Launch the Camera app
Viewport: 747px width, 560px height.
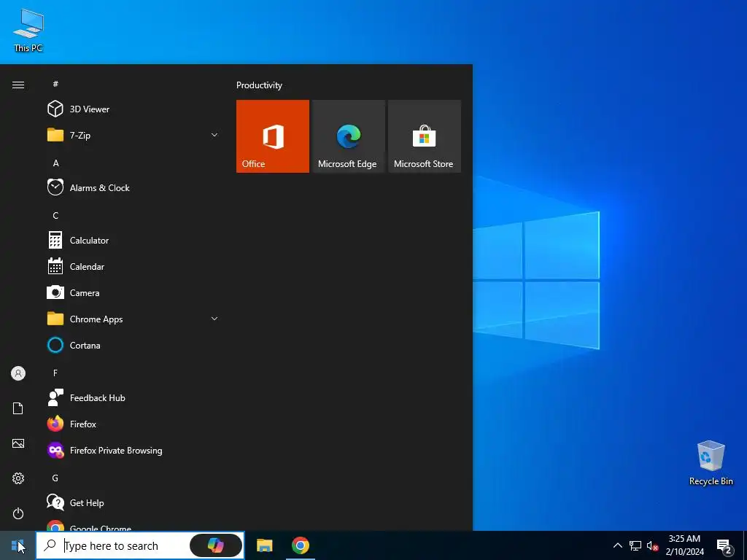[x=133, y=293]
